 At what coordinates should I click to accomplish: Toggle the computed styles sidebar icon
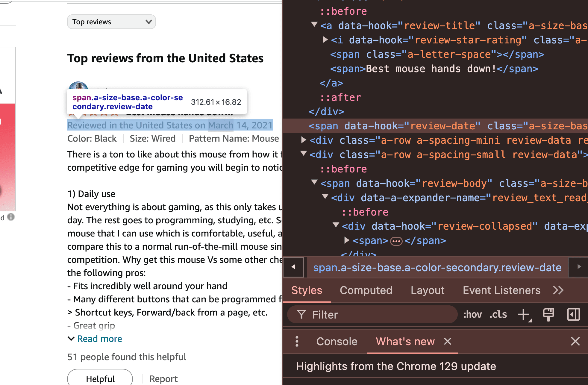pos(573,315)
